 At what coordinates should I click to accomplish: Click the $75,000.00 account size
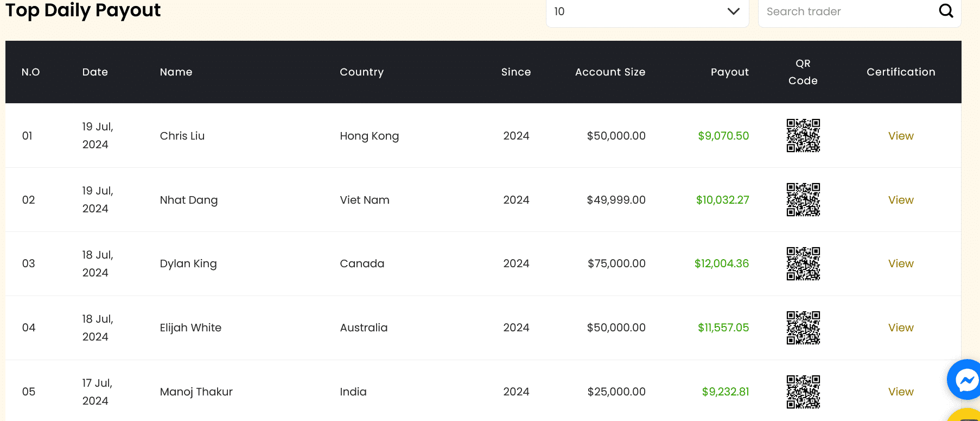pyautogui.click(x=616, y=263)
